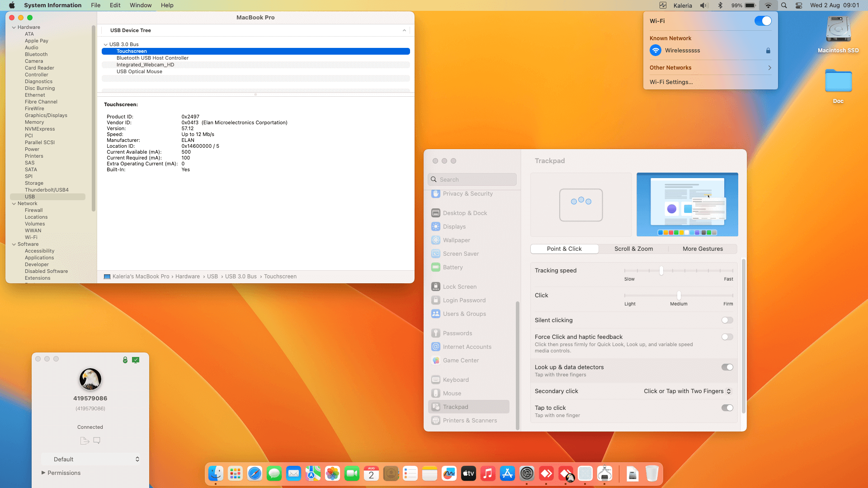Image resolution: width=868 pixels, height=488 pixels.
Task: Open the Default profile dropdown
Action: (90, 459)
